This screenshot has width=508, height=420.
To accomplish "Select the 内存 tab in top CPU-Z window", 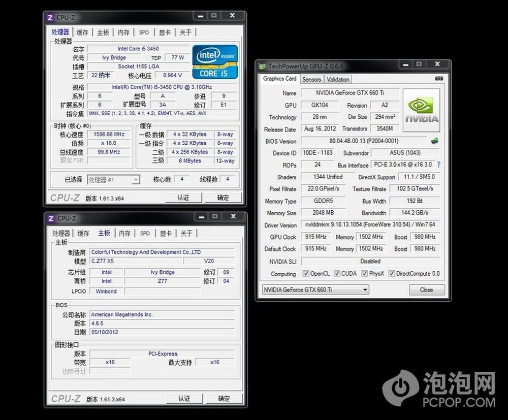I will [x=123, y=33].
